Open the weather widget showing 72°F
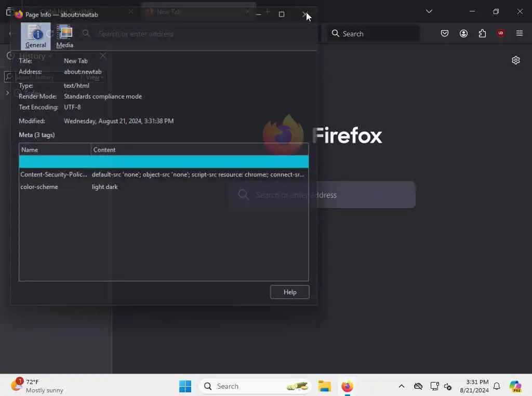The width and height of the screenshot is (532, 396). tap(37, 386)
